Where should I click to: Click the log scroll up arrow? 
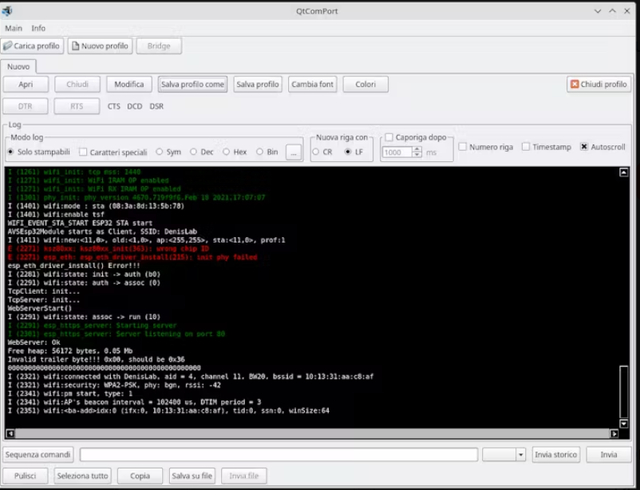[x=624, y=172]
